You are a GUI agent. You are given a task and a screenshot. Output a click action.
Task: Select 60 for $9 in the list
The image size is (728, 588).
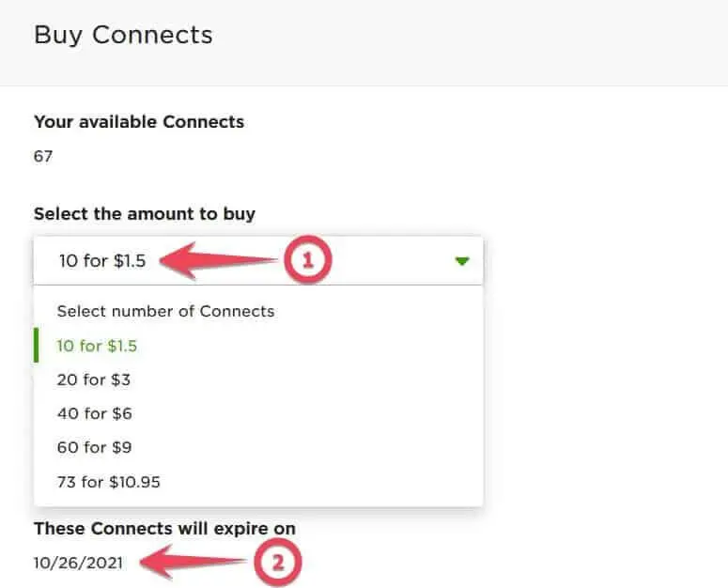pyautogui.click(x=93, y=447)
